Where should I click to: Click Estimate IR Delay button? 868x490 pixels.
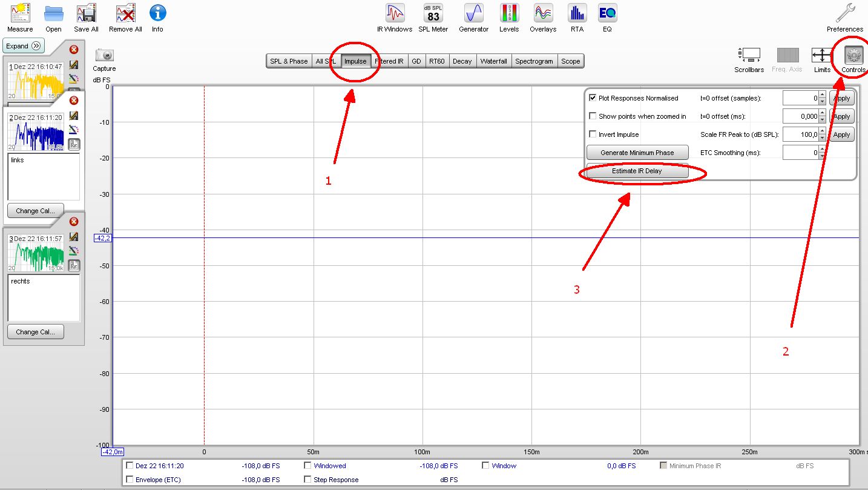coord(637,171)
